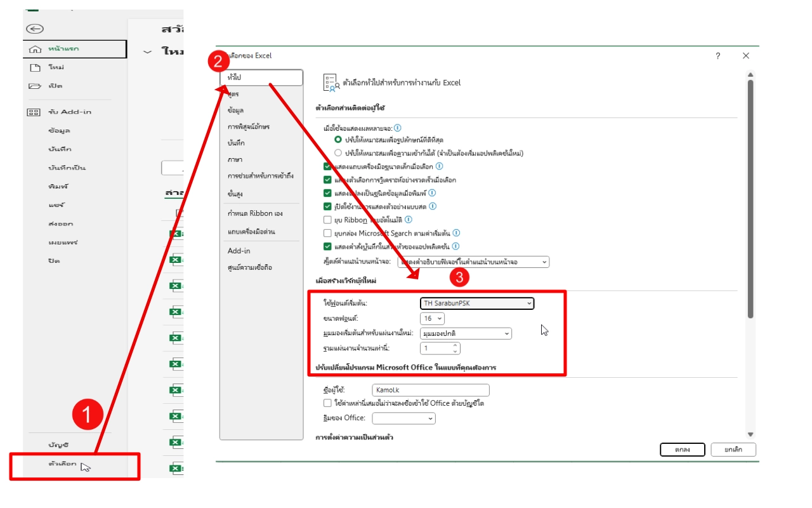Click the ชื่อผู้ใช้ field containing KamoLk

[430, 390]
